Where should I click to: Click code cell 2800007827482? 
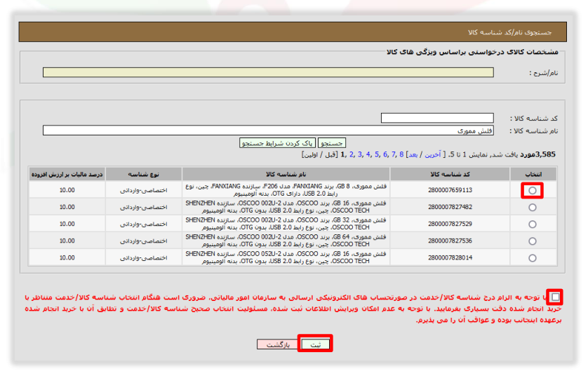(x=450, y=207)
